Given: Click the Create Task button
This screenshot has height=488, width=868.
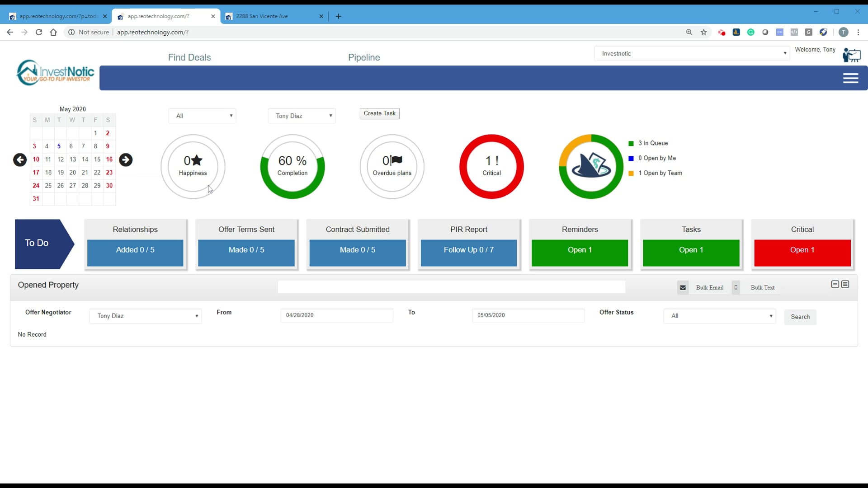Looking at the screenshot, I should point(380,113).
